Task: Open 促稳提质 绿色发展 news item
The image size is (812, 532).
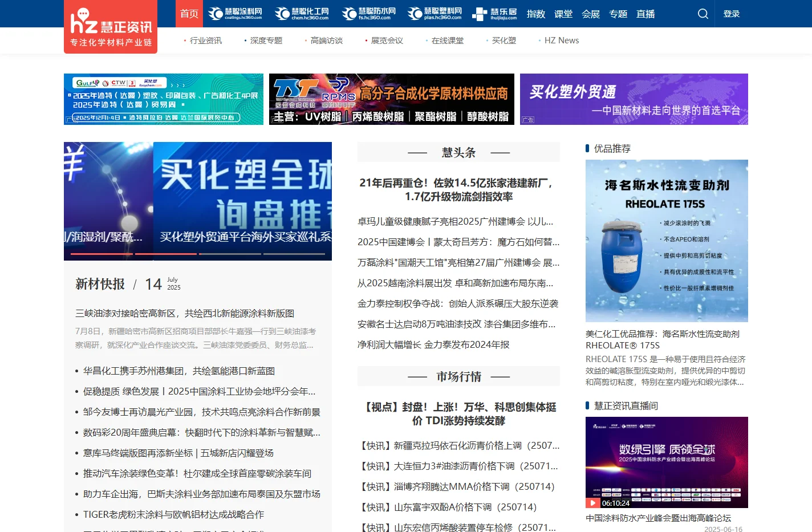Action: (x=199, y=391)
